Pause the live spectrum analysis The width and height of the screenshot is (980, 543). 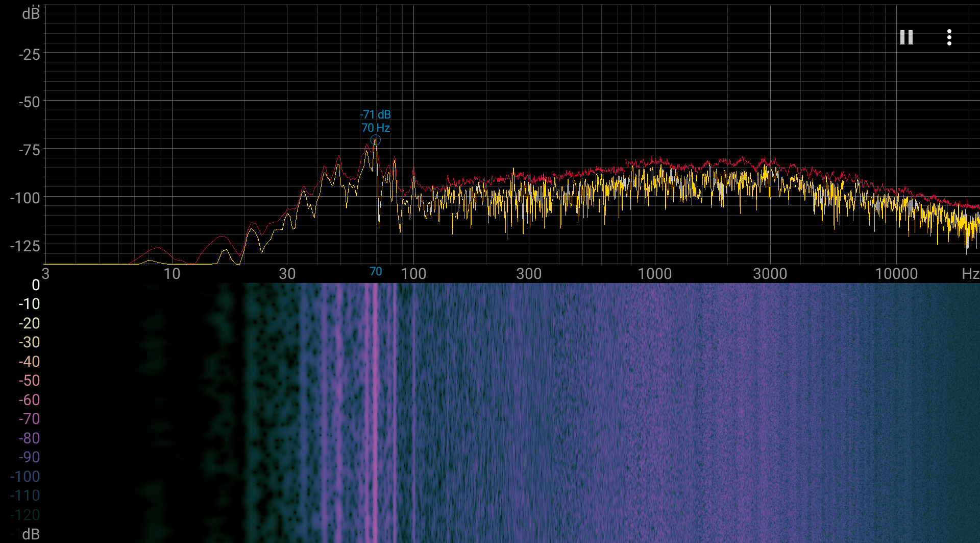[906, 37]
